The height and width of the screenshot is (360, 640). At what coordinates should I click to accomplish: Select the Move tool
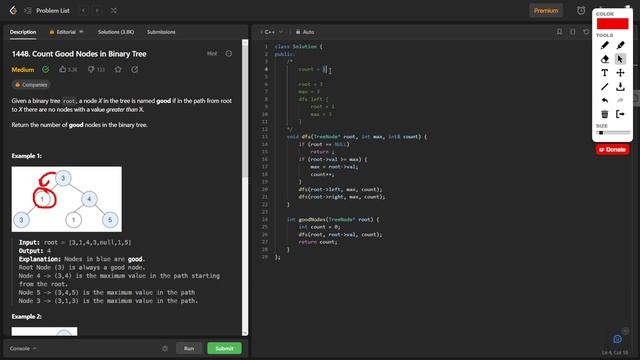pos(620,73)
